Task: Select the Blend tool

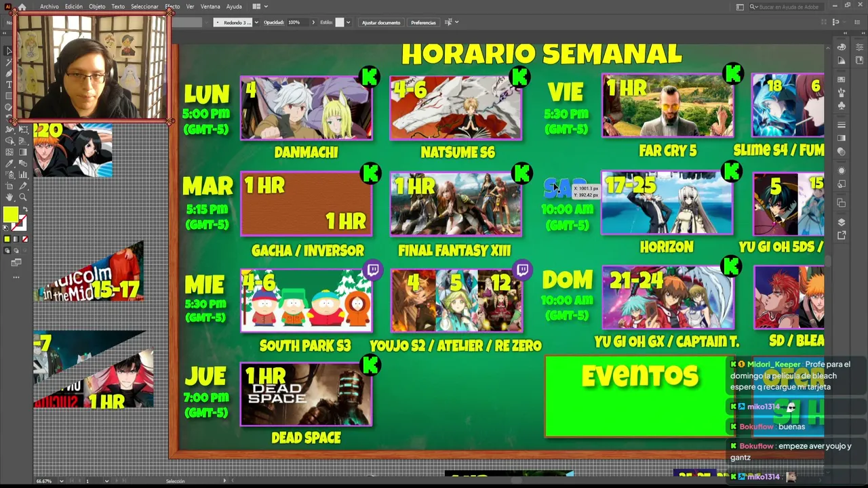Action: point(23,163)
